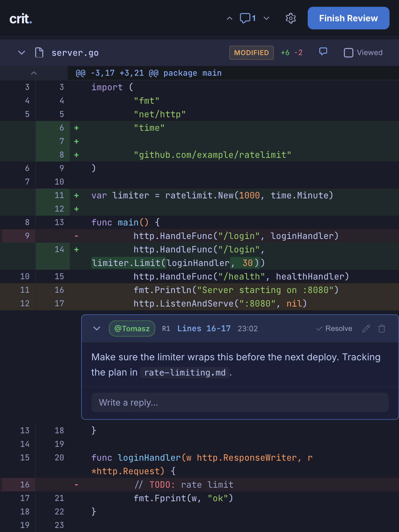
Task: Click new line number 14
Action: pos(59,249)
